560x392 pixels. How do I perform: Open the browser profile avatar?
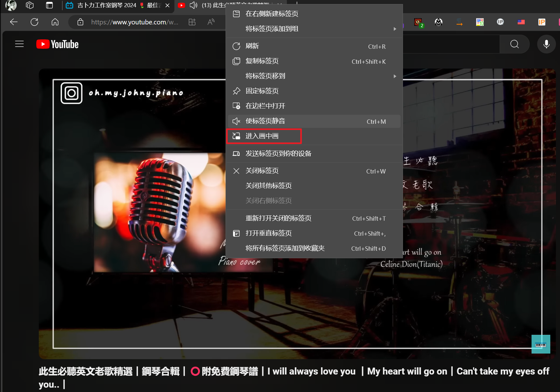(x=11, y=5)
